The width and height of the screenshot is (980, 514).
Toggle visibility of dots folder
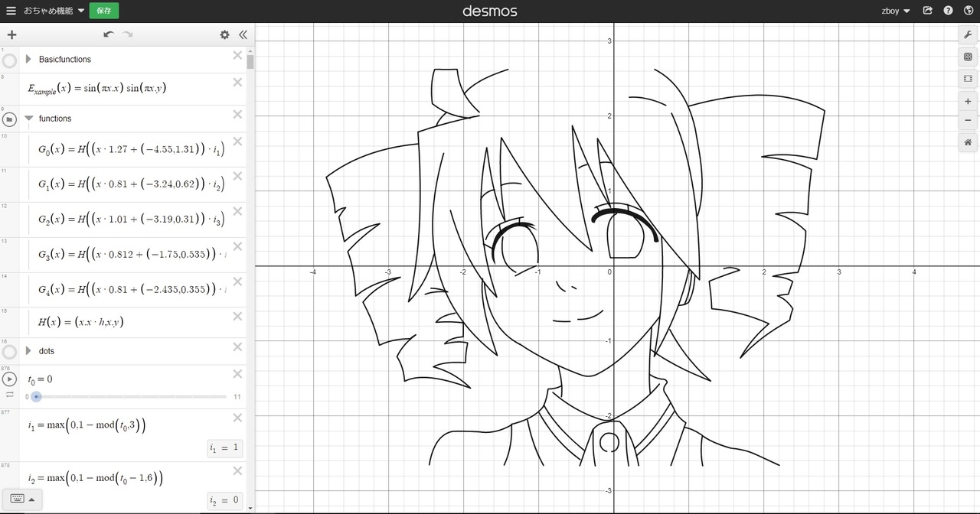9,352
